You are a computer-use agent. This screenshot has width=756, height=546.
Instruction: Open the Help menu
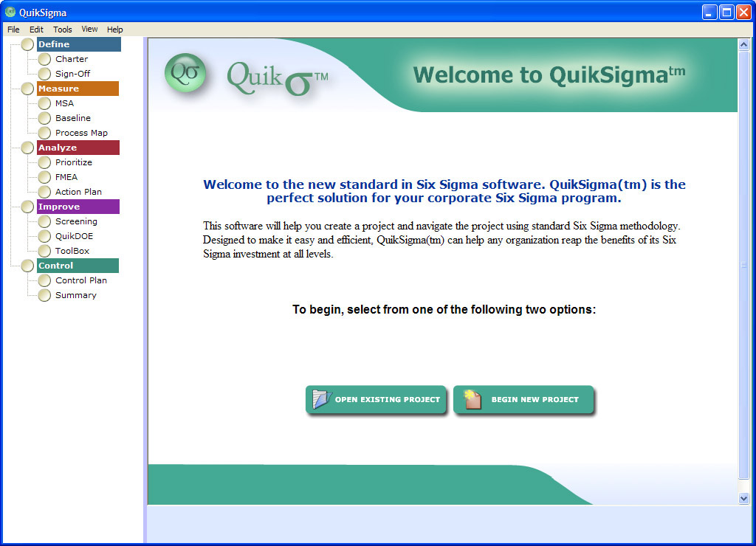114,30
